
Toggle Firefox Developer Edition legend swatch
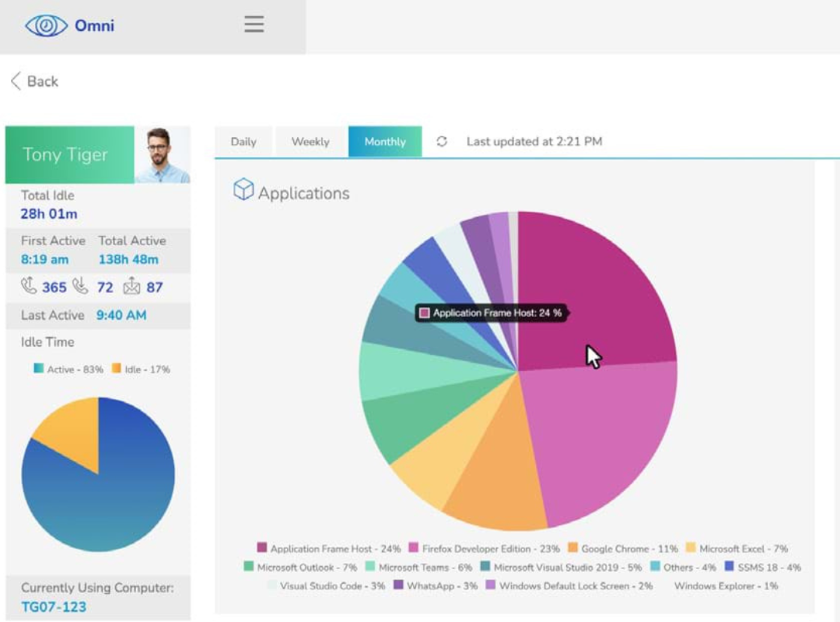click(x=413, y=548)
